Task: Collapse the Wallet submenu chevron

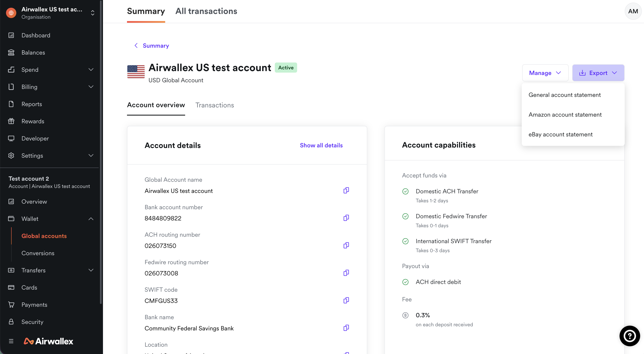Action: coord(91,219)
